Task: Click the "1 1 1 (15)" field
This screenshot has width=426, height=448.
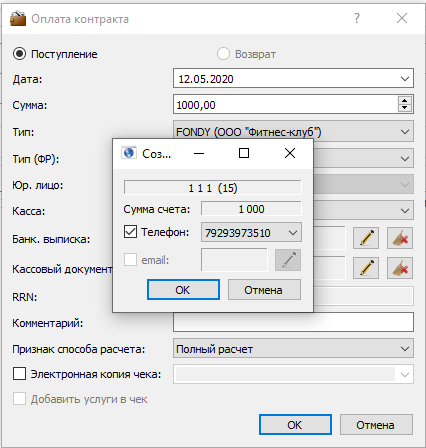Action: tap(213, 188)
